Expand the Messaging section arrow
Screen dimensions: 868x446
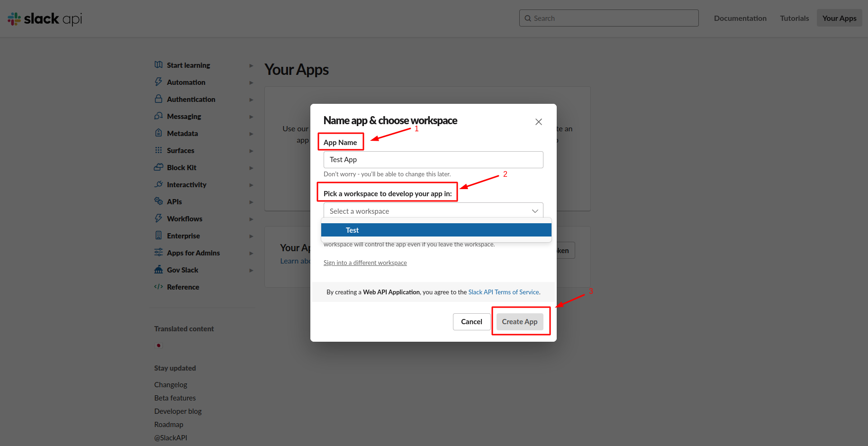coord(251,117)
